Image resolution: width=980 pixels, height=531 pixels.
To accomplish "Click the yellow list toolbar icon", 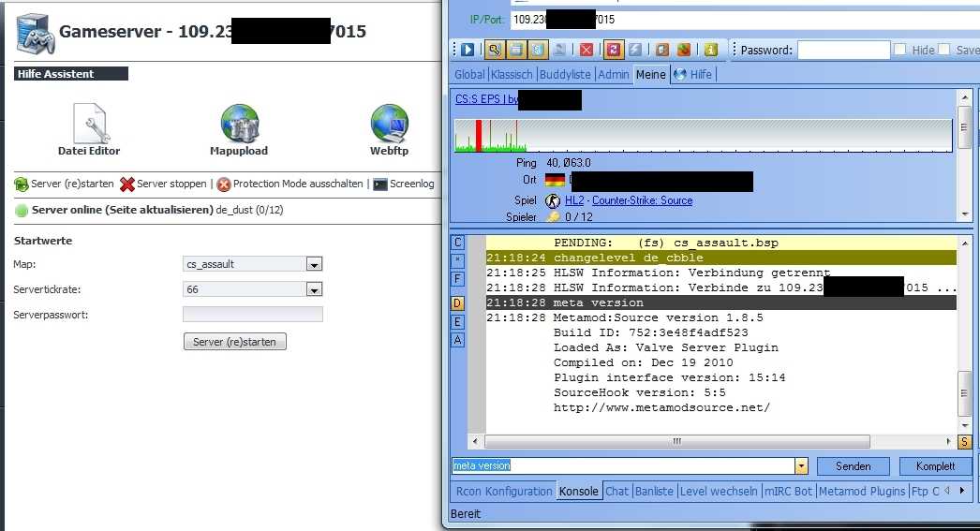I will pos(516,50).
